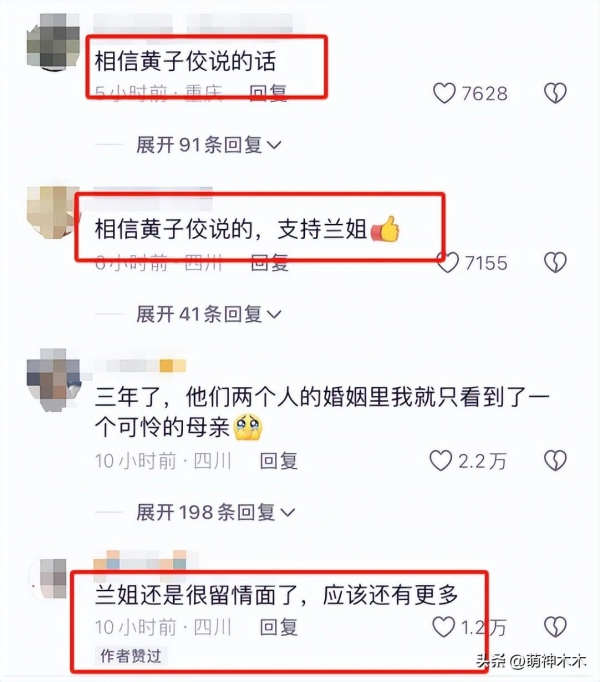
Task: Click the 作者赞过 tag
Action: [131, 656]
